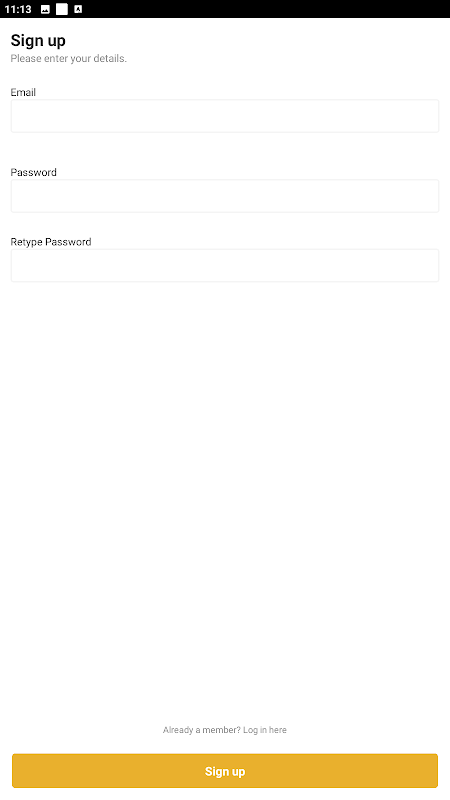
Task: Click the Retype Password field label
Action: (51, 242)
